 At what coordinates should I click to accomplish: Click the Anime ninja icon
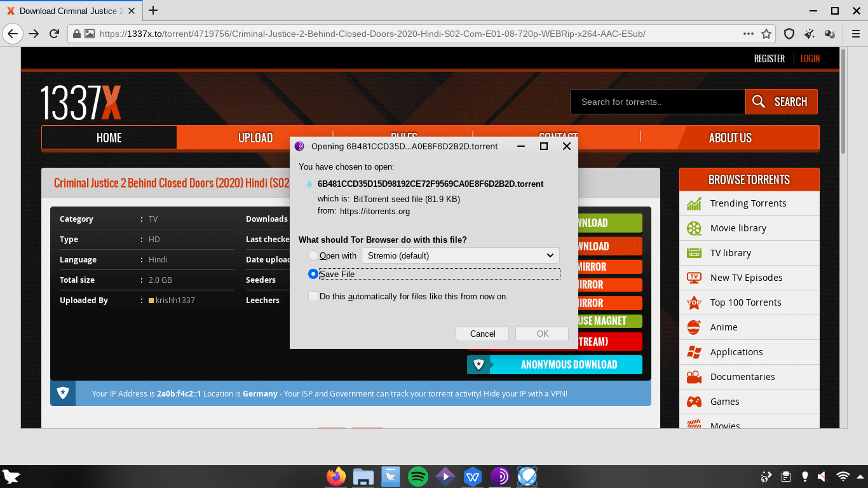pyautogui.click(x=694, y=327)
